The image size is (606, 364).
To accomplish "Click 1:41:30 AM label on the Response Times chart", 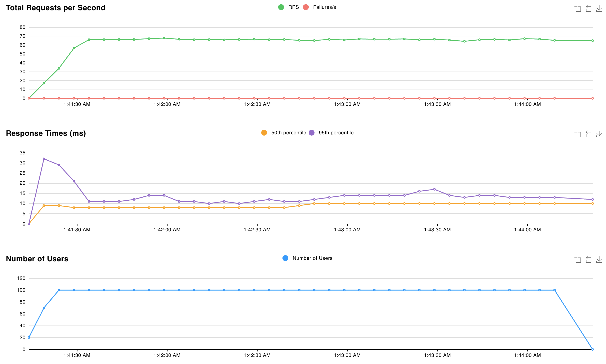I will tap(77, 230).
